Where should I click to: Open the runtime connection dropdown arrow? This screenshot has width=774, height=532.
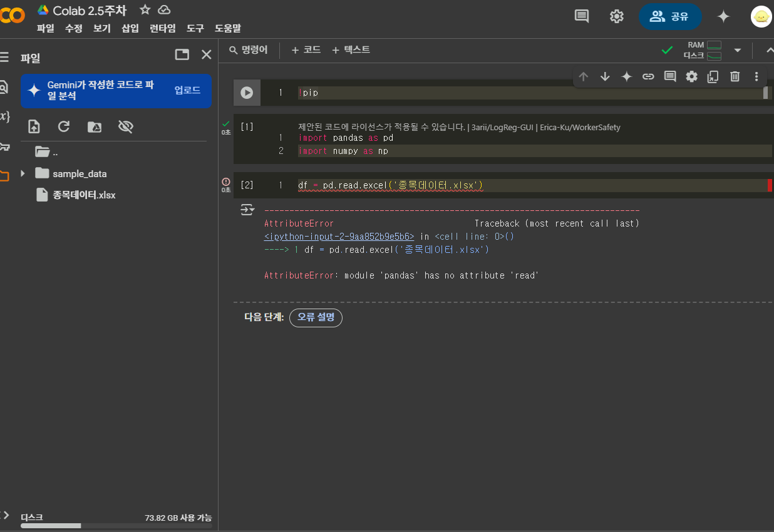click(x=738, y=50)
